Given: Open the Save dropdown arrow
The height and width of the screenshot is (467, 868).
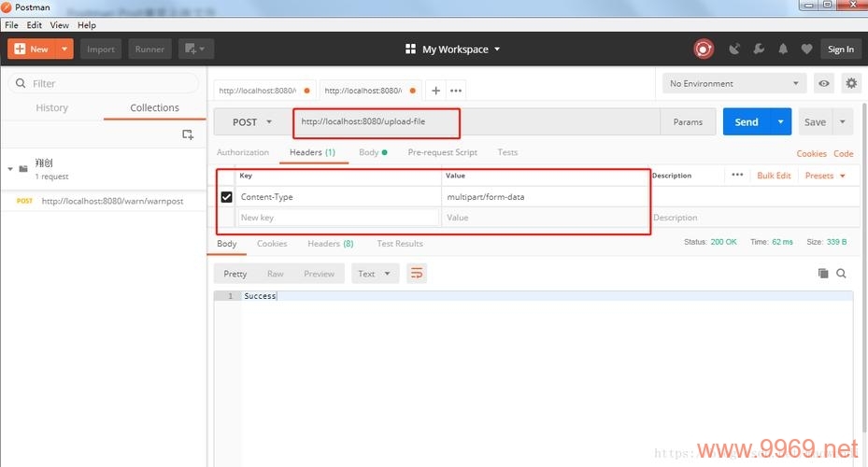Looking at the screenshot, I should pyautogui.click(x=843, y=122).
